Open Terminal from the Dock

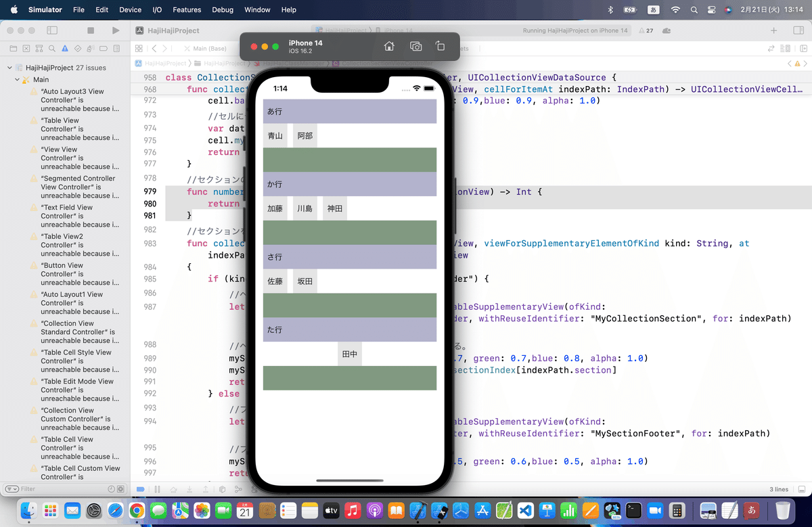click(633, 509)
